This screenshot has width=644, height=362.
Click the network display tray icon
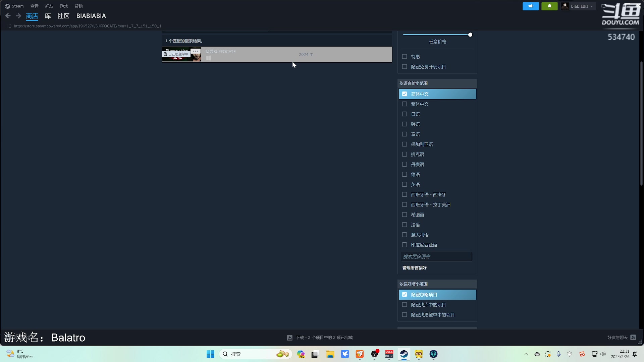[x=594, y=354]
